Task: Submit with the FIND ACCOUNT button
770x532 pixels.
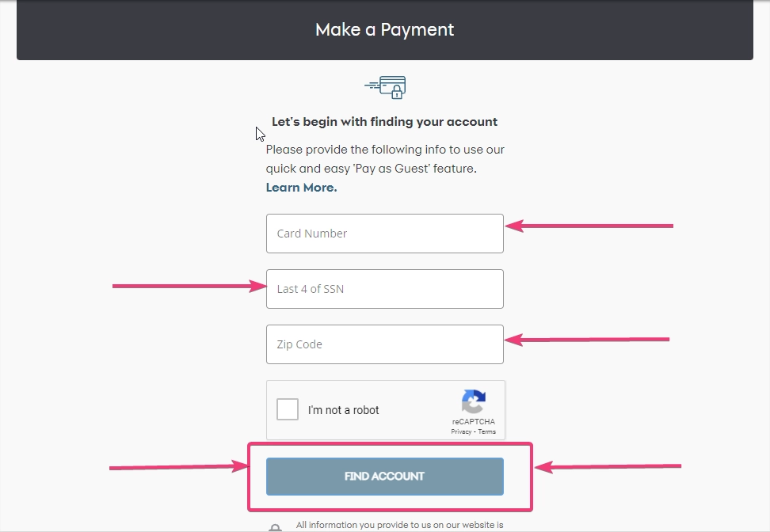Action: (x=385, y=477)
